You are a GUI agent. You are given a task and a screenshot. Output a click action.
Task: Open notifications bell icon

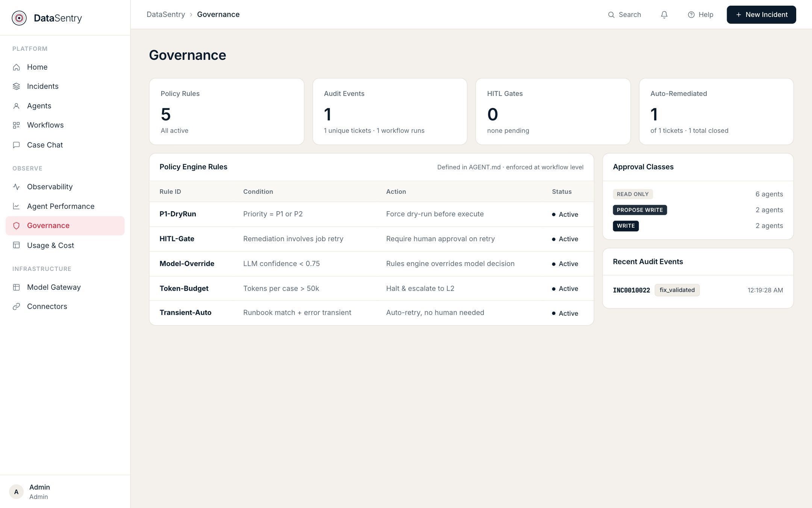pyautogui.click(x=664, y=15)
